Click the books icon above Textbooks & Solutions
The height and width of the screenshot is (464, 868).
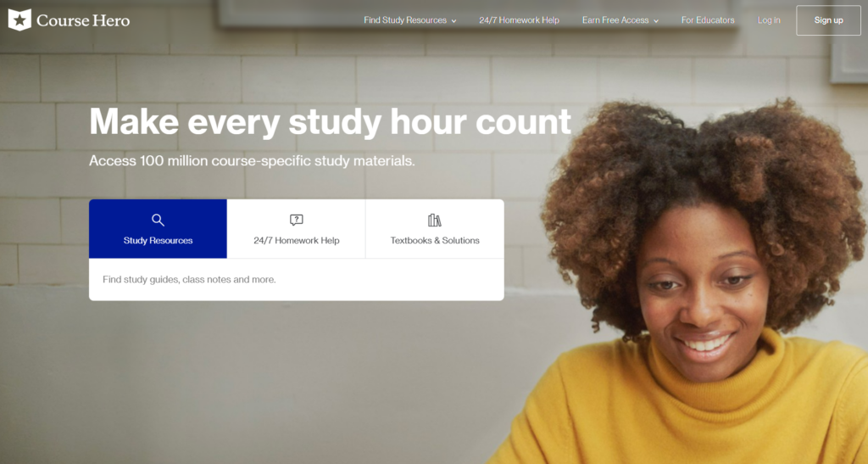point(435,220)
